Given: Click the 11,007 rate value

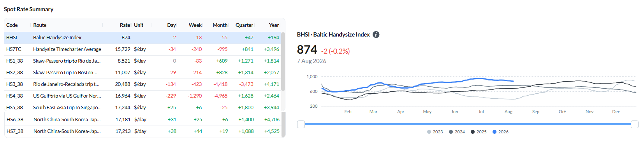Looking at the screenshot, I should point(123,73).
